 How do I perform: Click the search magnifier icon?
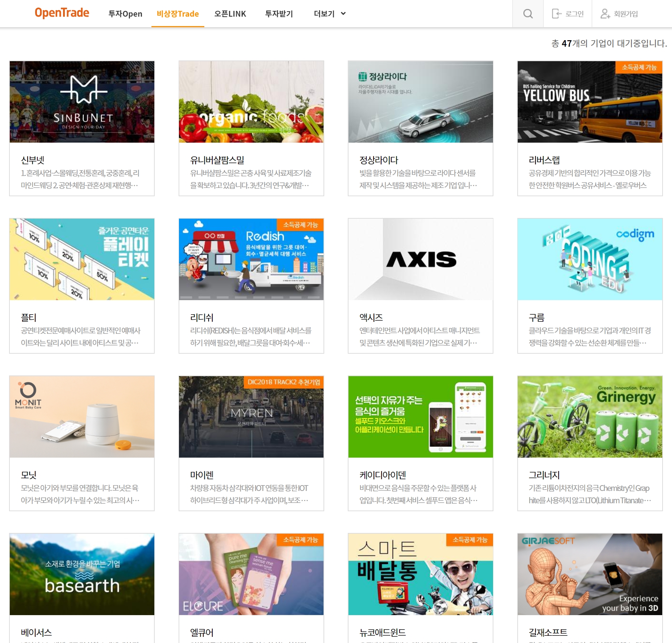pyautogui.click(x=528, y=14)
